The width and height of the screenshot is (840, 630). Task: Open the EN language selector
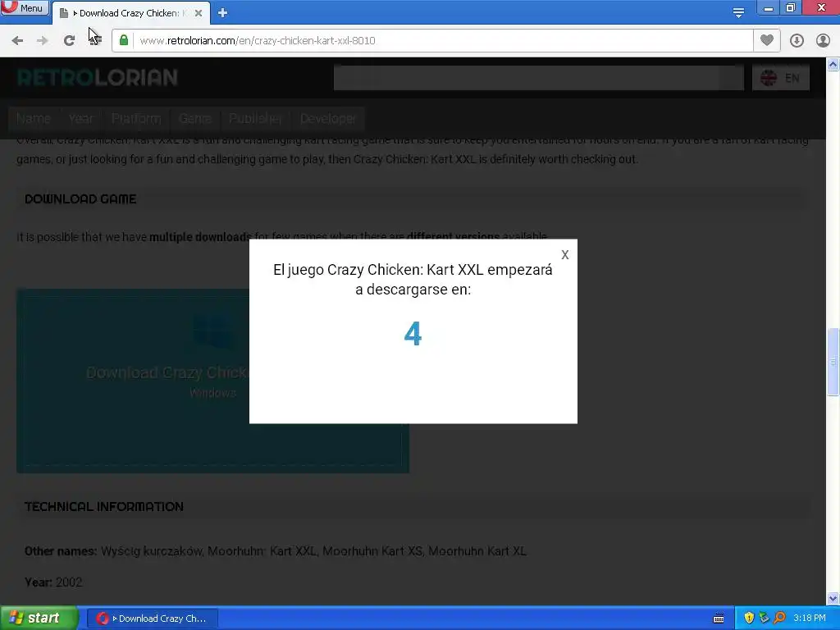point(781,78)
